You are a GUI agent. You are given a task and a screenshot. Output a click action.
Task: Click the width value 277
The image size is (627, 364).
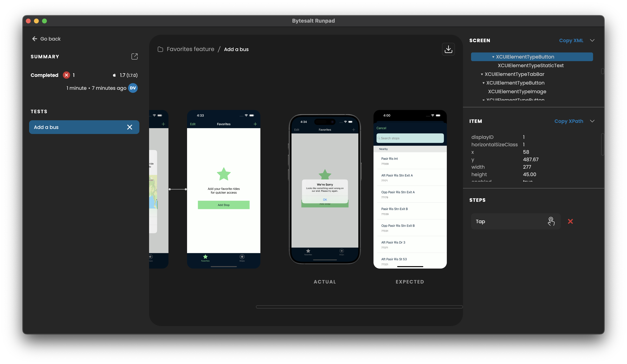[x=527, y=167]
